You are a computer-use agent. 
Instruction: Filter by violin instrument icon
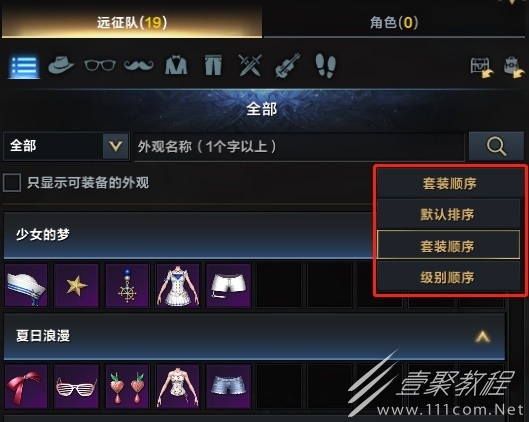click(287, 65)
